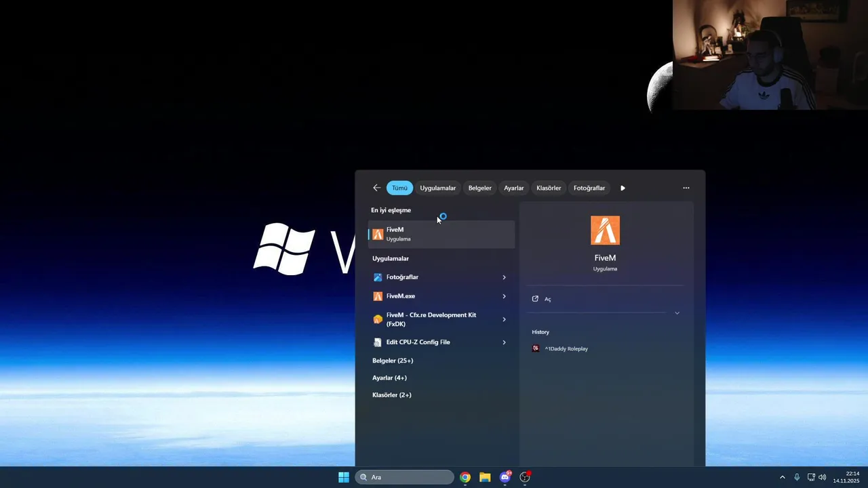Open the Fotoğraflar app result
This screenshot has height=488, width=868.
coord(441,277)
